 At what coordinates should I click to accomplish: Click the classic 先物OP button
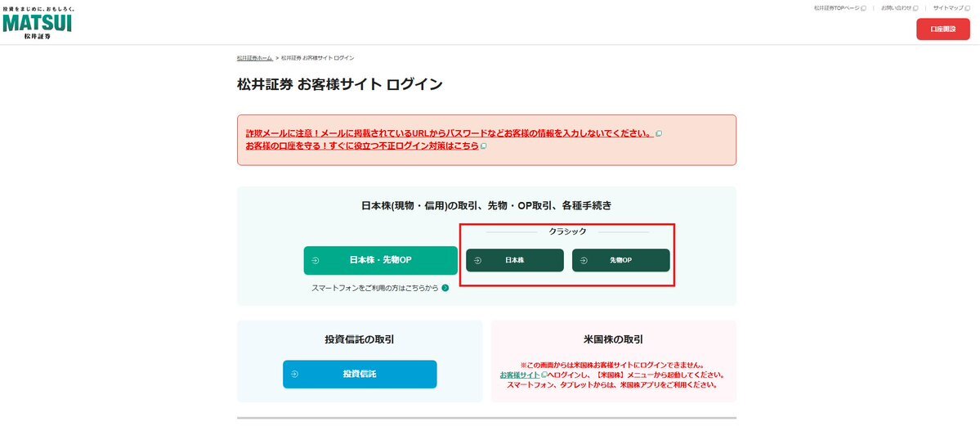click(620, 260)
